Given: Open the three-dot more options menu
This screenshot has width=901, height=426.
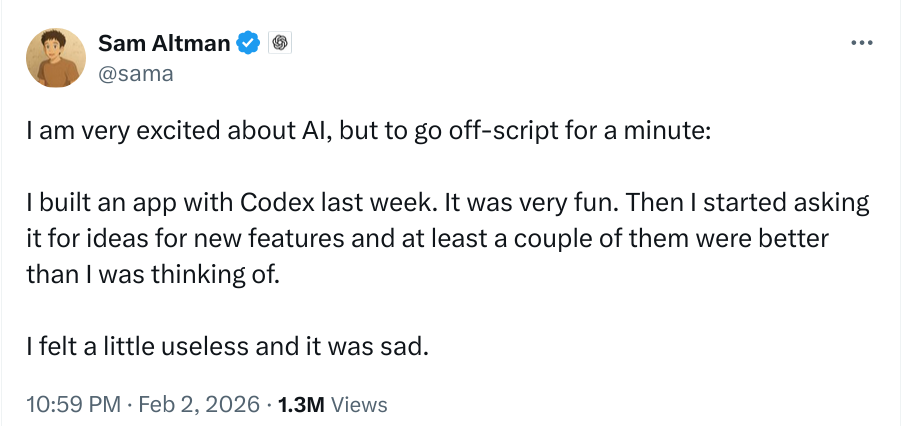Looking at the screenshot, I should coord(860,44).
